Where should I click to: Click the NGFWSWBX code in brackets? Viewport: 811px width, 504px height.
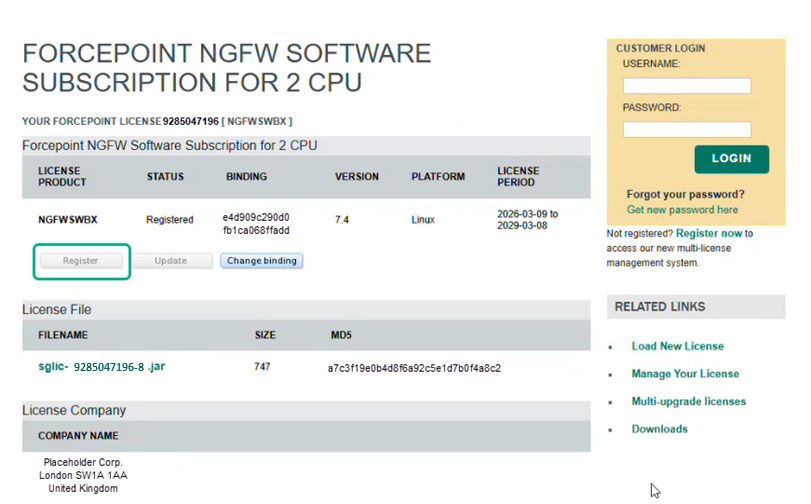click(x=257, y=121)
